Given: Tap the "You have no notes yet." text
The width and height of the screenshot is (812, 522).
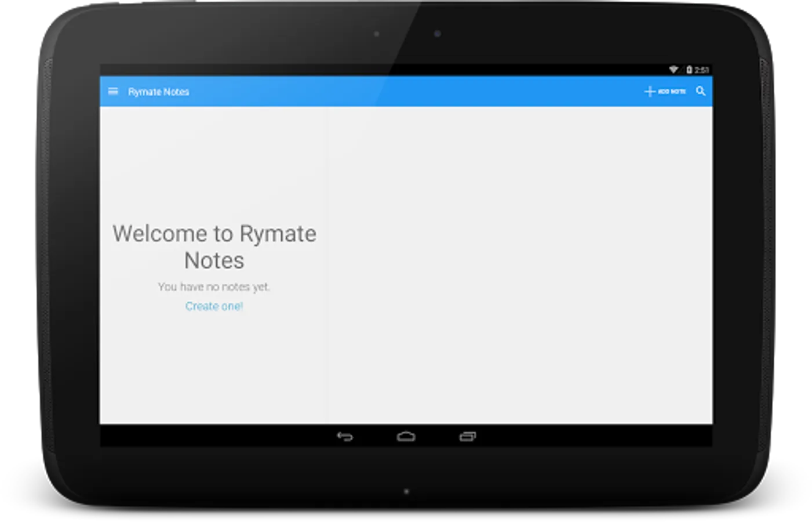Looking at the screenshot, I should tap(214, 287).
